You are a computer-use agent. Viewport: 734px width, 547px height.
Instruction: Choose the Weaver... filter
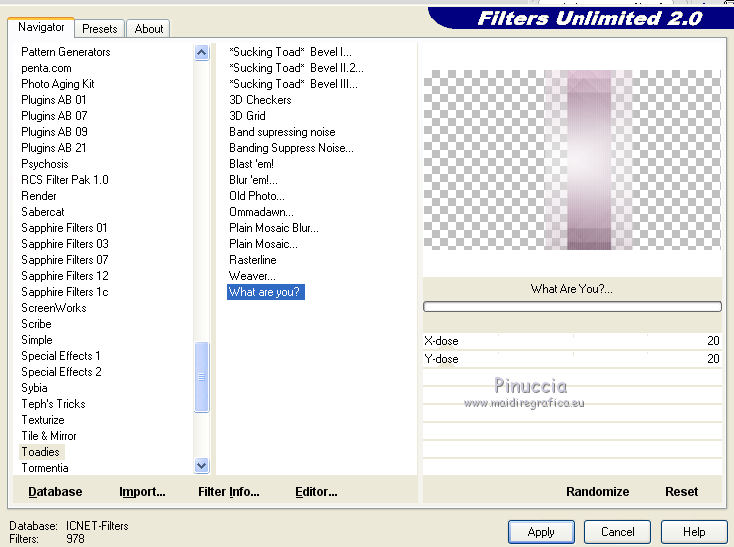coord(252,276)
